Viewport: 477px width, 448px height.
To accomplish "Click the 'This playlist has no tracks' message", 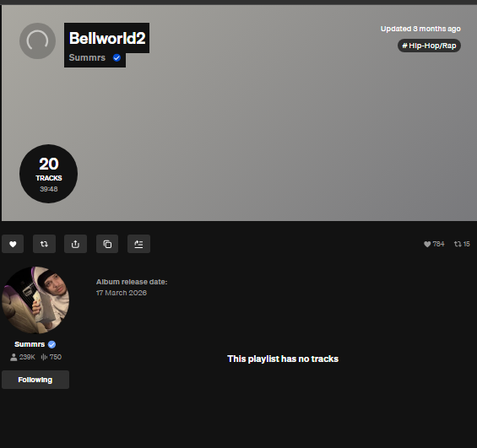I will click(x=283, y=359).
